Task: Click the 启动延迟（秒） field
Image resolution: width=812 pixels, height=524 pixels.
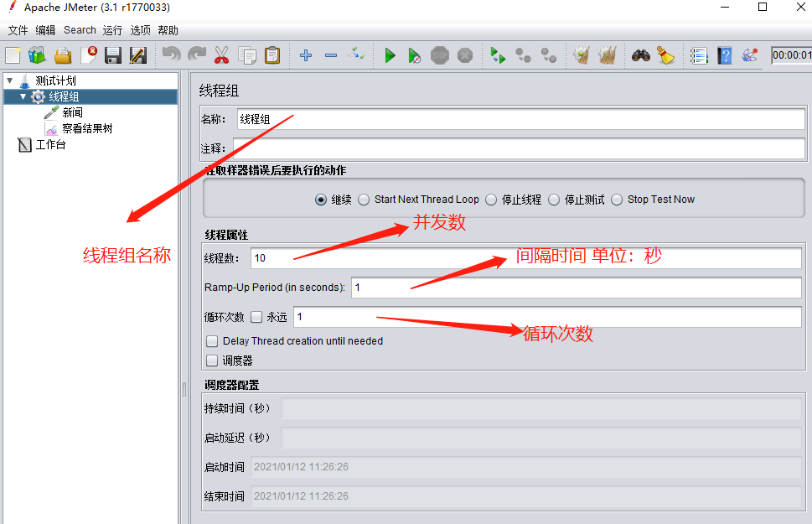Action: (541, 438)
